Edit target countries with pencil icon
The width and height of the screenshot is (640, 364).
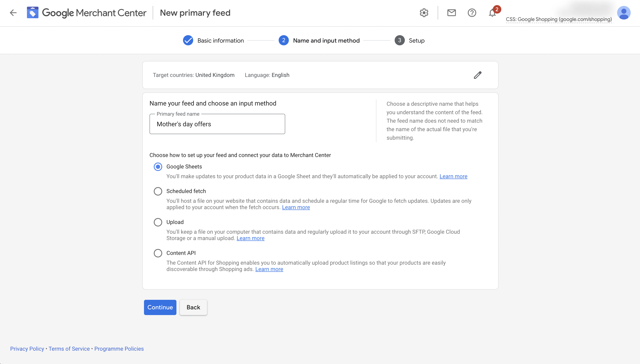tap(477, 75)
